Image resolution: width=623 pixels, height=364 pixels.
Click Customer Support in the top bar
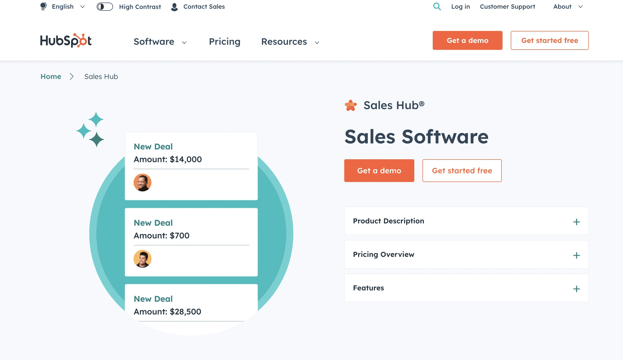[x=508, y=6]
